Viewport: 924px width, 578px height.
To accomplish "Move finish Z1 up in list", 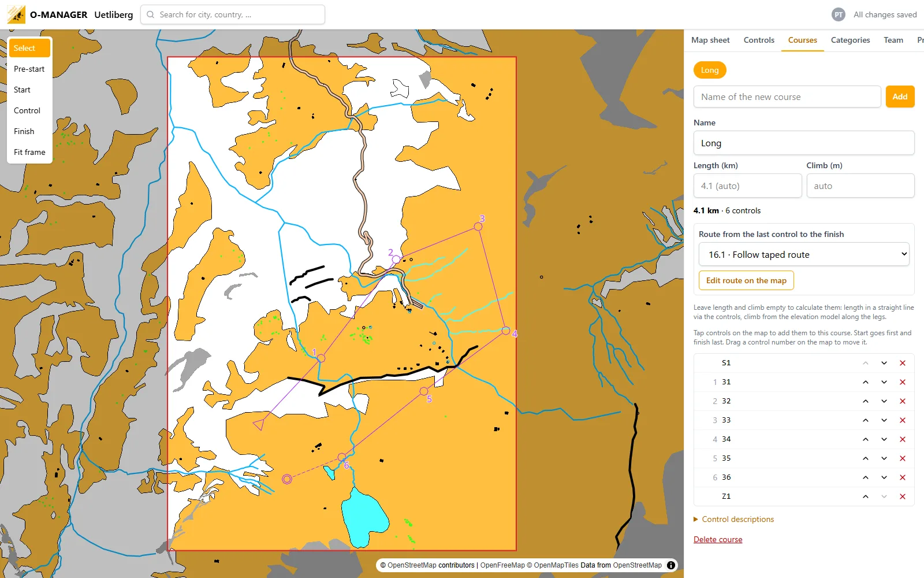I will (866, 497).
